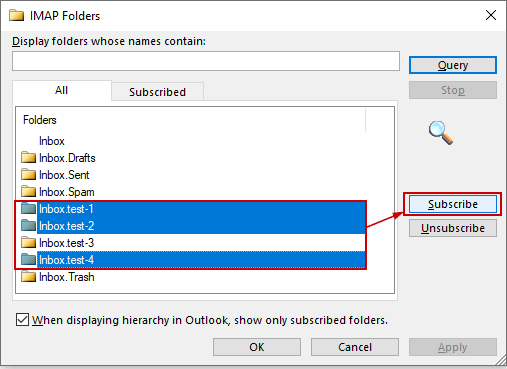Select the Inbox.Sent folder name
The height and width of the screenshot is (369, 507).
tap(64, 175)
